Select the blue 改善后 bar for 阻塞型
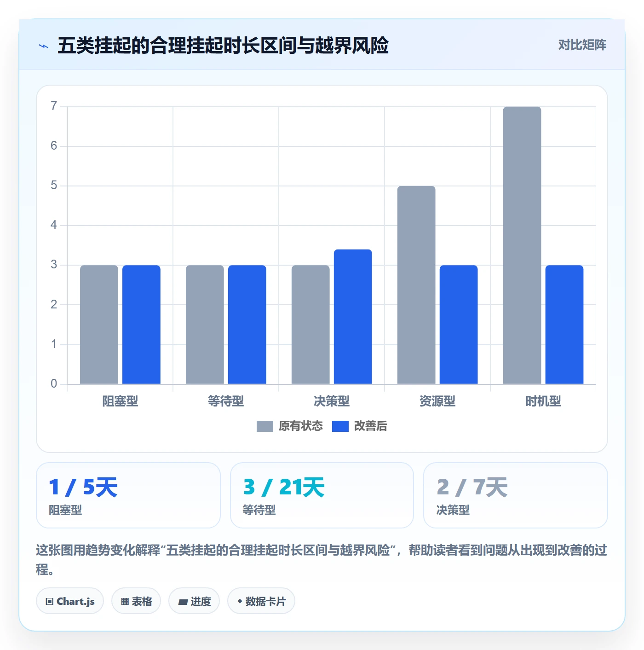 pyautogui.click(x=141, y=325)
